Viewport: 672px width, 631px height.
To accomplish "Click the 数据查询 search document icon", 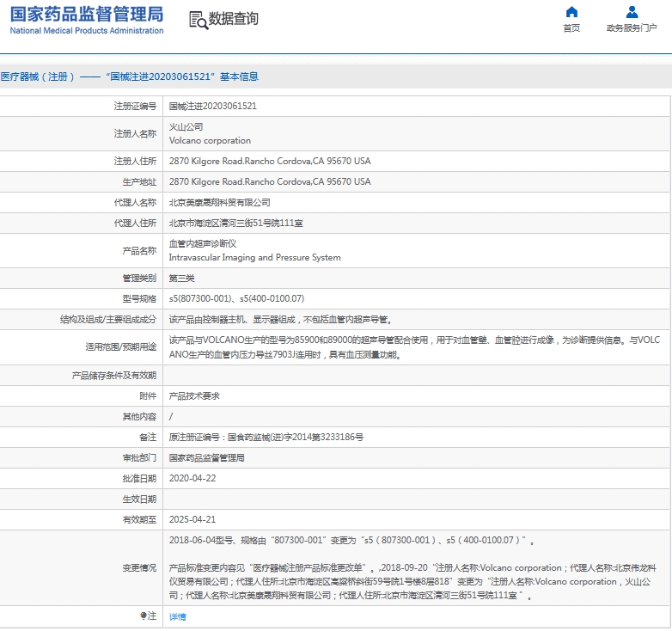I will tap(199, 20).
